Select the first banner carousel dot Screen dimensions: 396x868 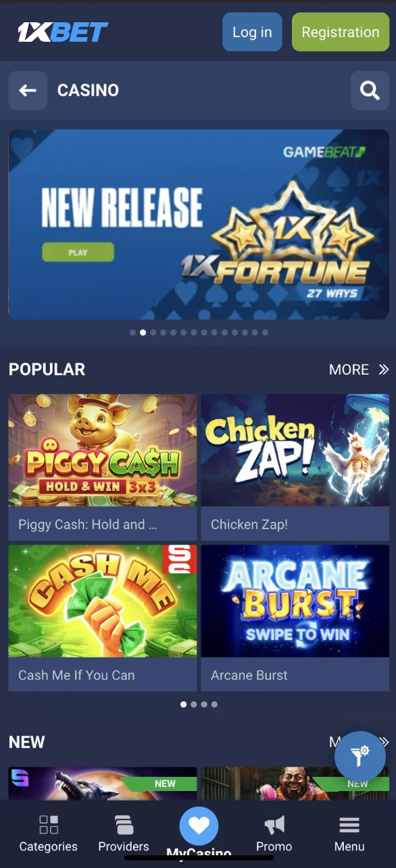132,333
